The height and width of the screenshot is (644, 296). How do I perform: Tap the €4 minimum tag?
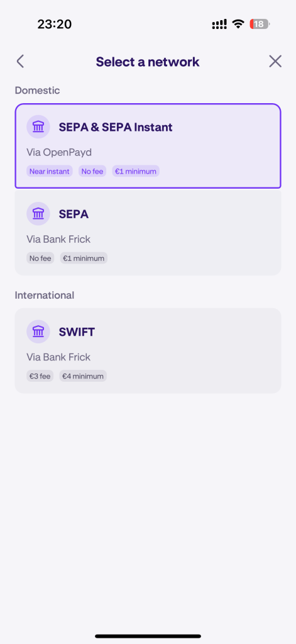(x=83, y=376)
